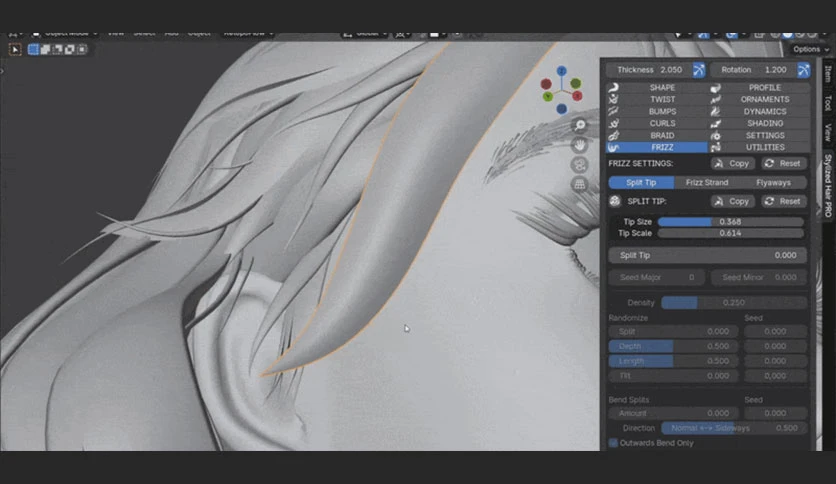The height and width of the screenshot is (484, 836).
Task: Click the zoom magnifier viewport icon
Action: [x=580, y=125]
